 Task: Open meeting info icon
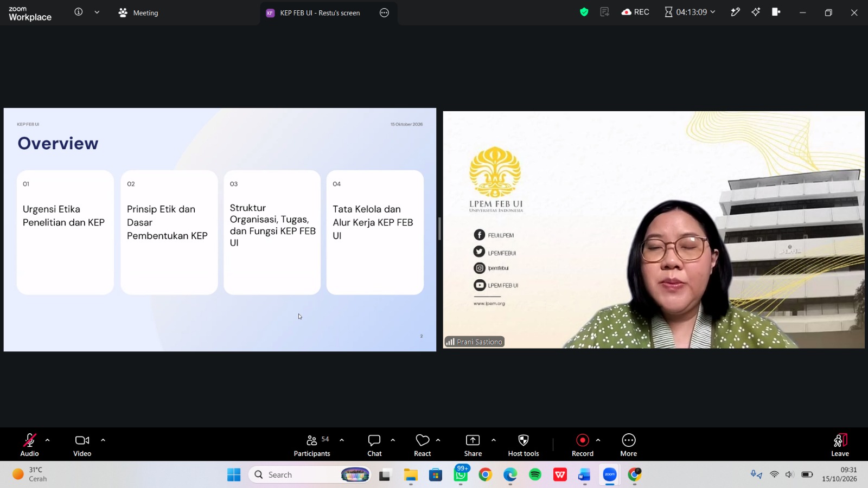pyautogui.click(x=79, y=12)
